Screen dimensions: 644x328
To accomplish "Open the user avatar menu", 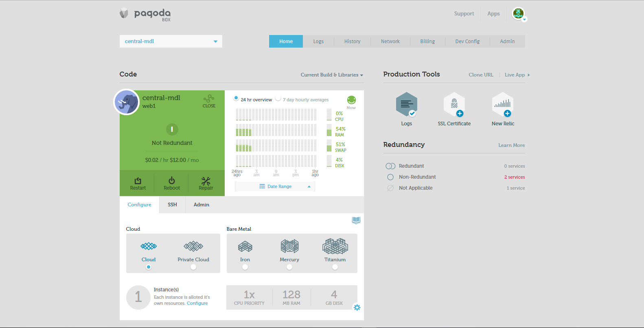I will point(519,14).
